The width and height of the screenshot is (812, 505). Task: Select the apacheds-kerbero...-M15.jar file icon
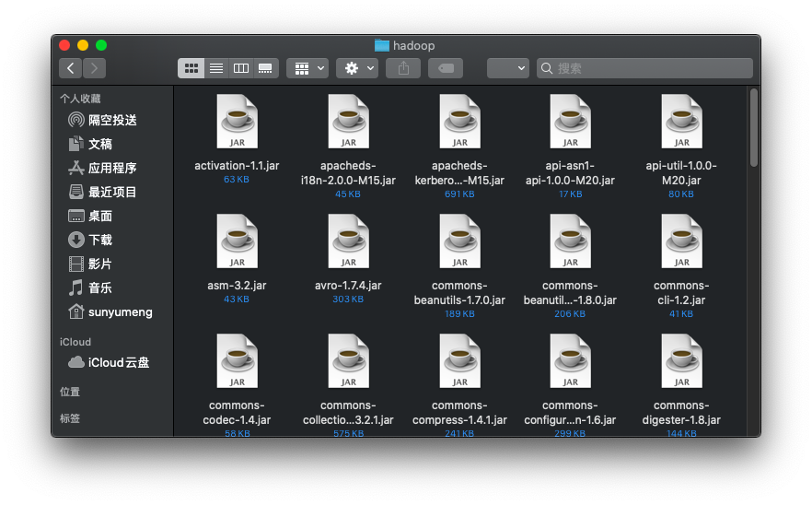click(460, 122)
